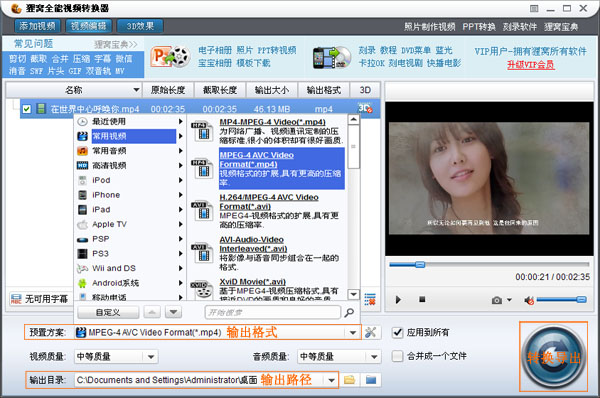Click the PS3 console icon
The height and width of the screenshot is (398, 600).
(x=82, y=254)
